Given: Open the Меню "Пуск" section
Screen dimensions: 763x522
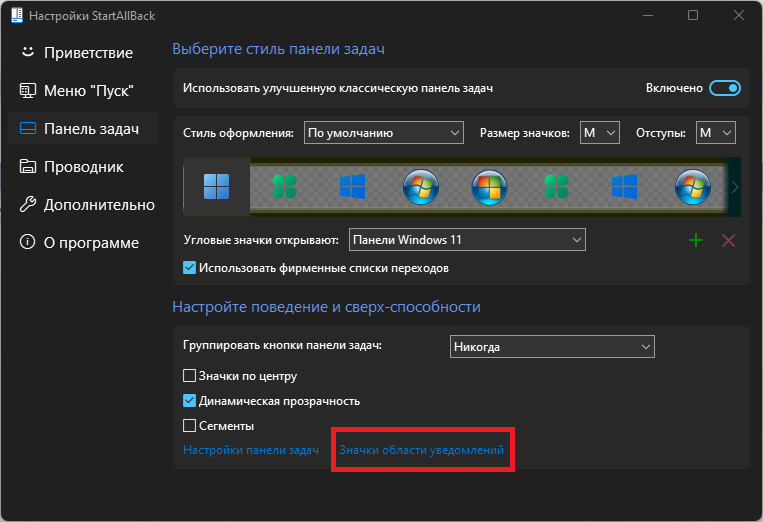Looking at the screenshot, I should tap(83, 90).
